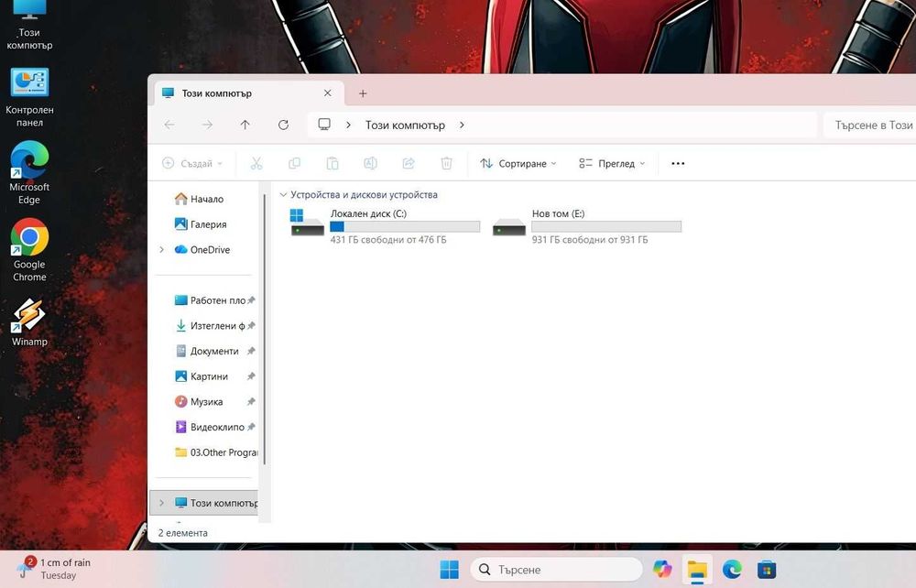Select the 'Този компютър' window tab
Viewport: 916px width, 588px height.
(x=249, y=93)
